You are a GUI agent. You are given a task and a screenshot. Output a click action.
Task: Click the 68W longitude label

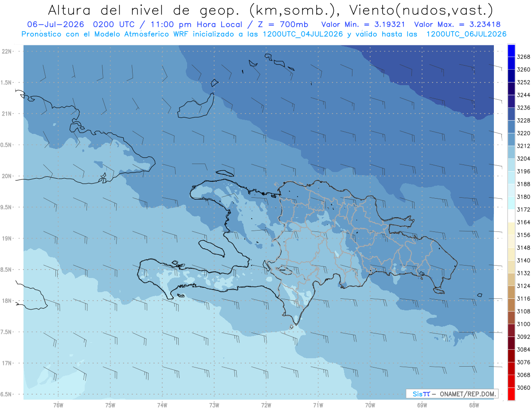474,405
